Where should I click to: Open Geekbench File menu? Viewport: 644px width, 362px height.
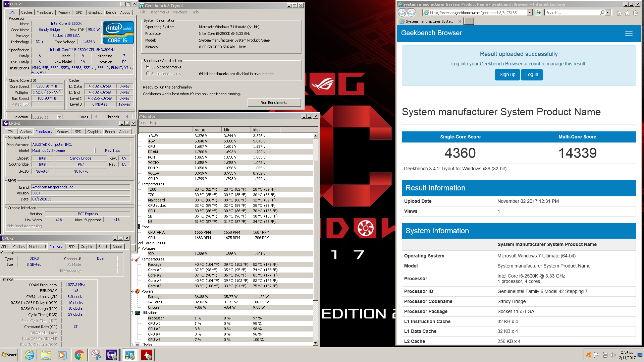click(143, 12)
